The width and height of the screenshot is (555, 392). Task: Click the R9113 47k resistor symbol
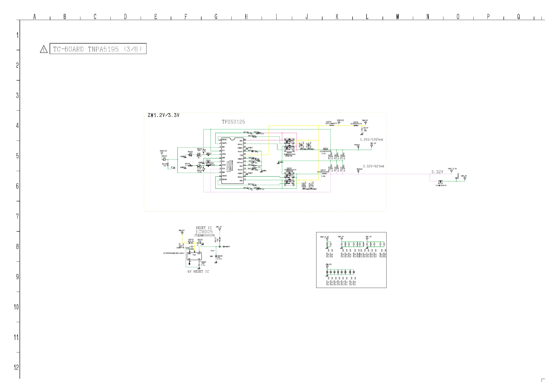coord(219,239)
